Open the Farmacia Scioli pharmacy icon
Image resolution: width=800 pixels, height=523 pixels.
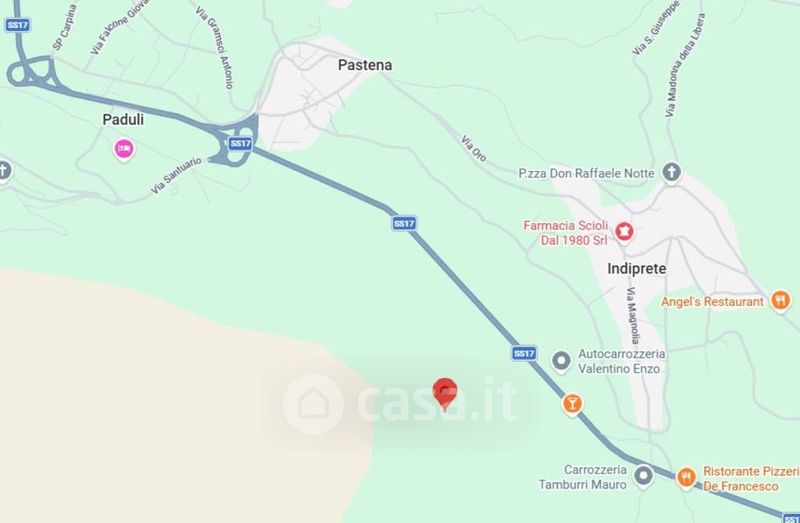coord(624,232)
